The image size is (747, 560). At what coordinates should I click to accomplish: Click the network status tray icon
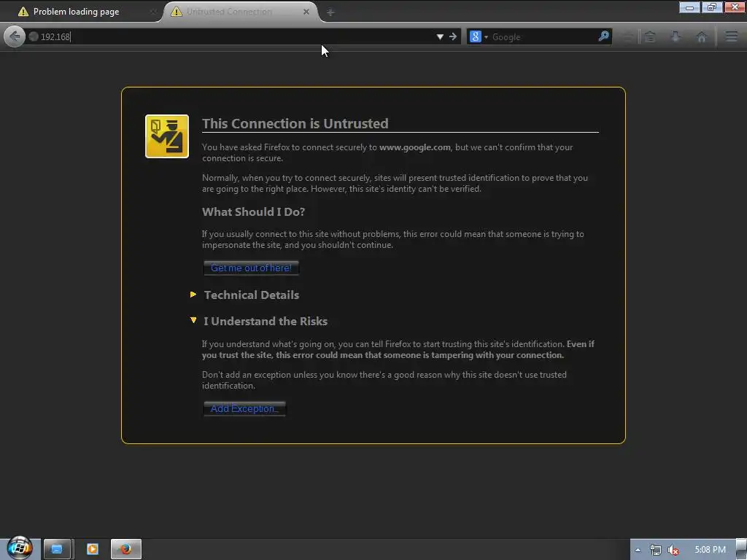click(x=656, y=550)
